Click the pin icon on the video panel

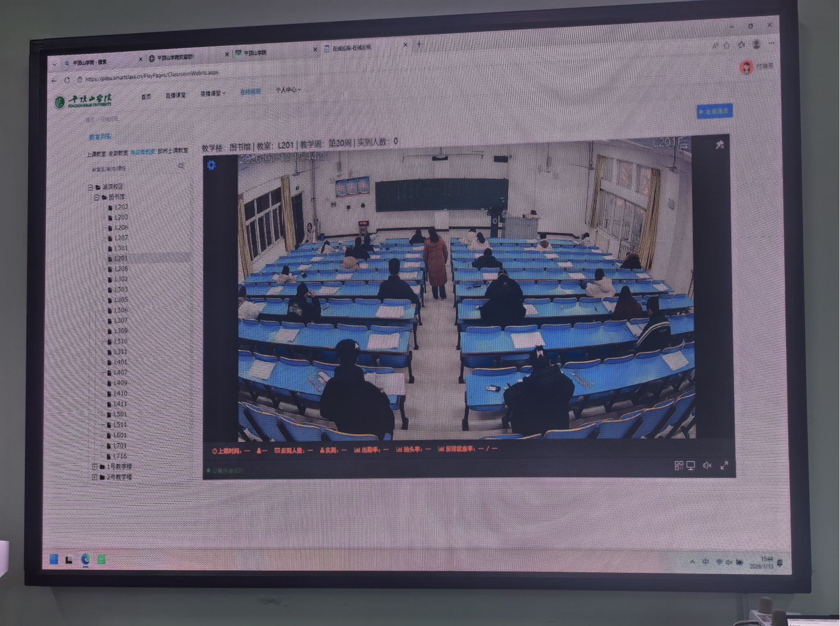[720, 144]
